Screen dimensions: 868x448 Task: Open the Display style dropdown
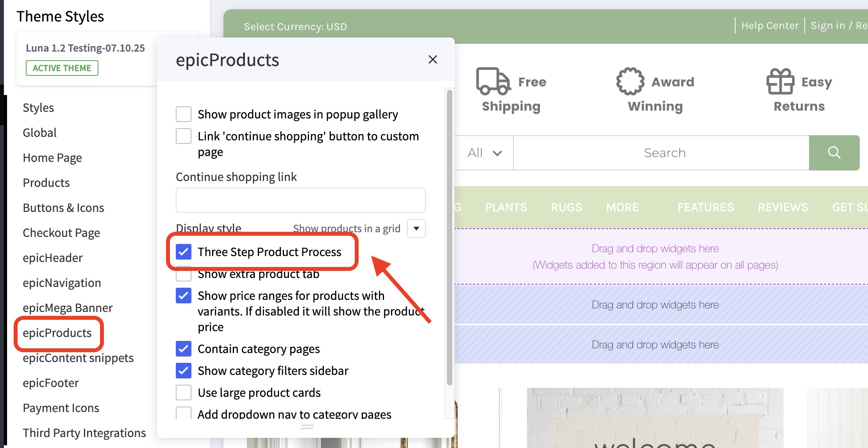[416, 228]
